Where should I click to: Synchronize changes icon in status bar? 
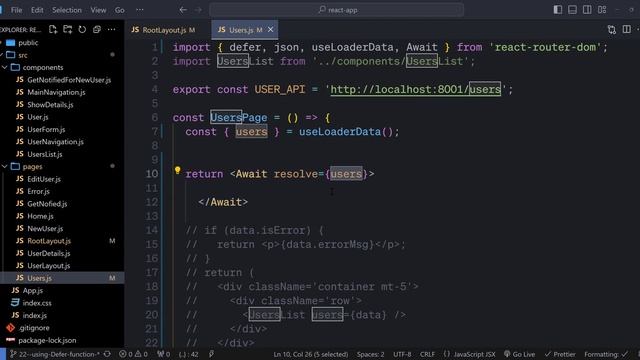[x=107, y=354]
